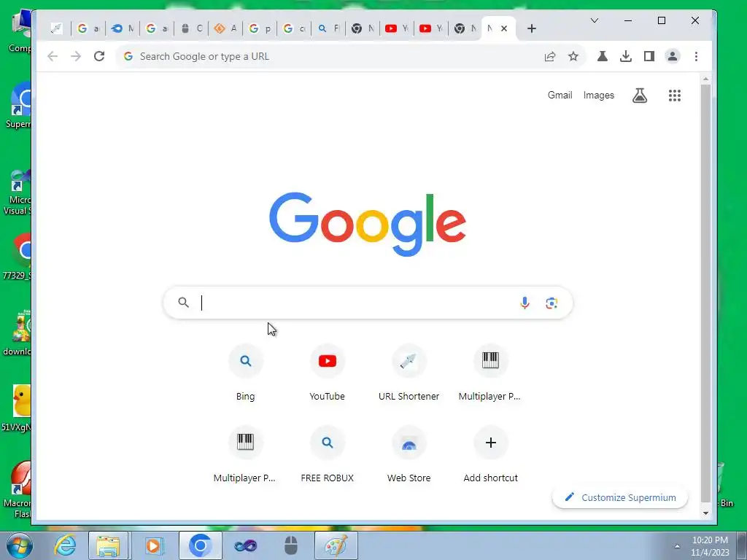Open Paint from the taskbar

336,545
